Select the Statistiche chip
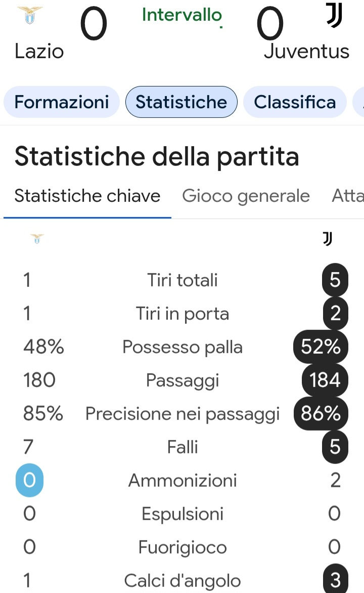364x593 pixels. pyautogui.click(x=181, y=102)
